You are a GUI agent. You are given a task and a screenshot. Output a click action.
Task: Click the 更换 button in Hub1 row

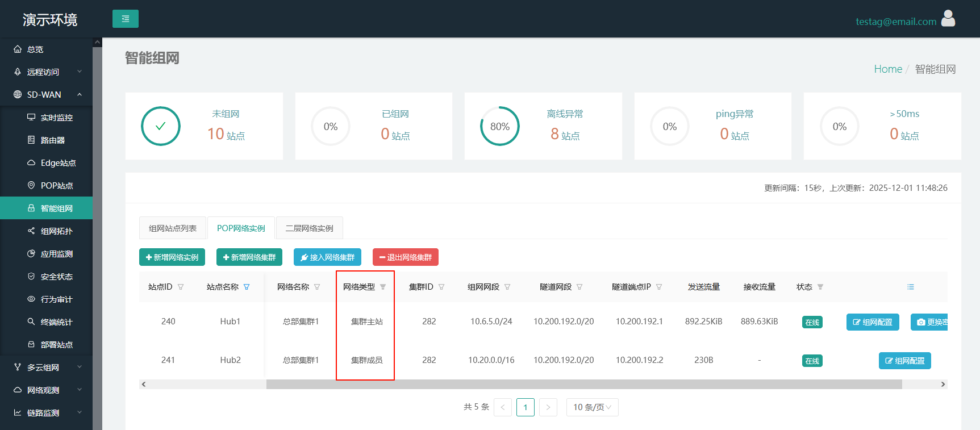point(929,322)
